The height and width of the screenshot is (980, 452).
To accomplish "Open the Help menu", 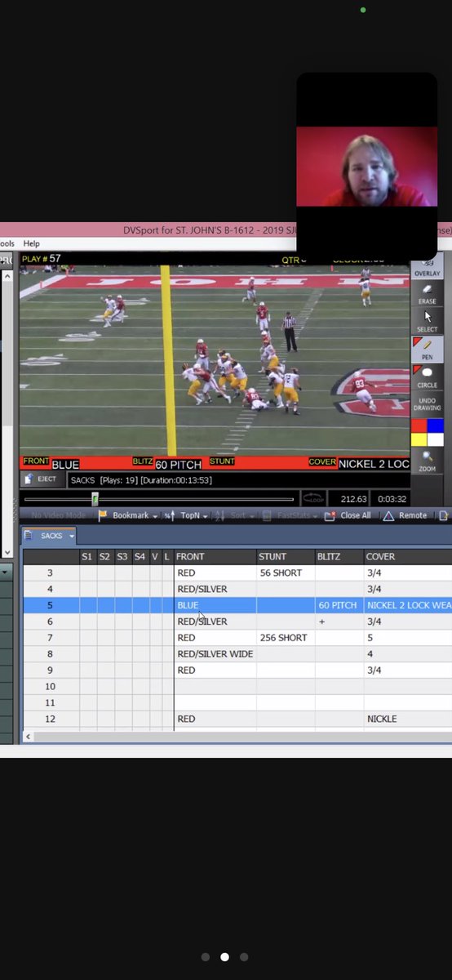I will pos(31,243).
